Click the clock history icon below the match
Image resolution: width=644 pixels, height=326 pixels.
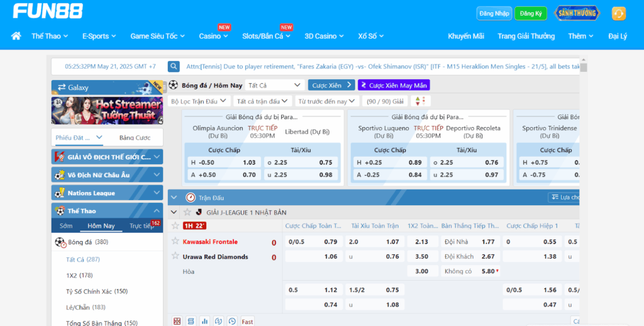232,322
